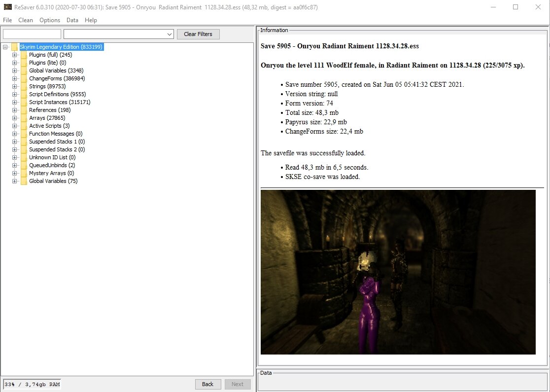Expand the Script Definitions node

coord(14,94)
